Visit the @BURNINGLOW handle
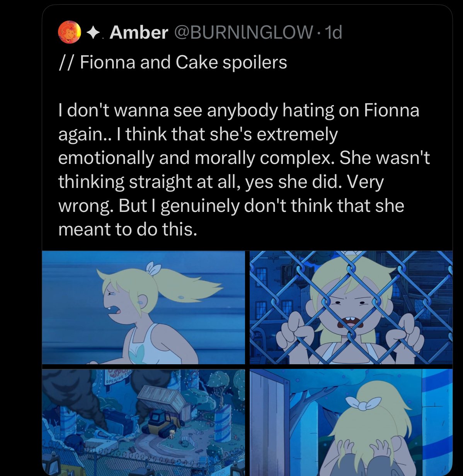The image size is (463, 476). pyautogui.click(x=243, y=32)
